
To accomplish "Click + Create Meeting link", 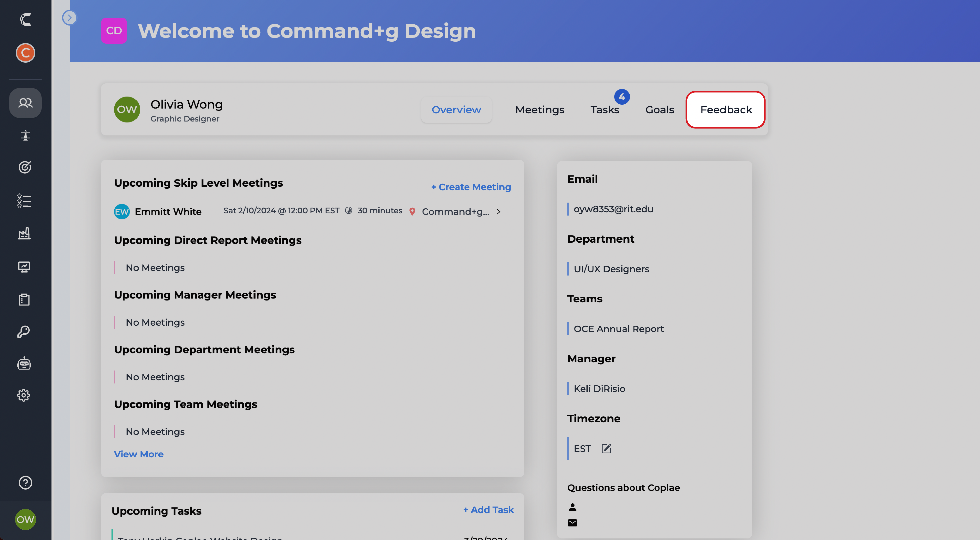I will 471,187.
